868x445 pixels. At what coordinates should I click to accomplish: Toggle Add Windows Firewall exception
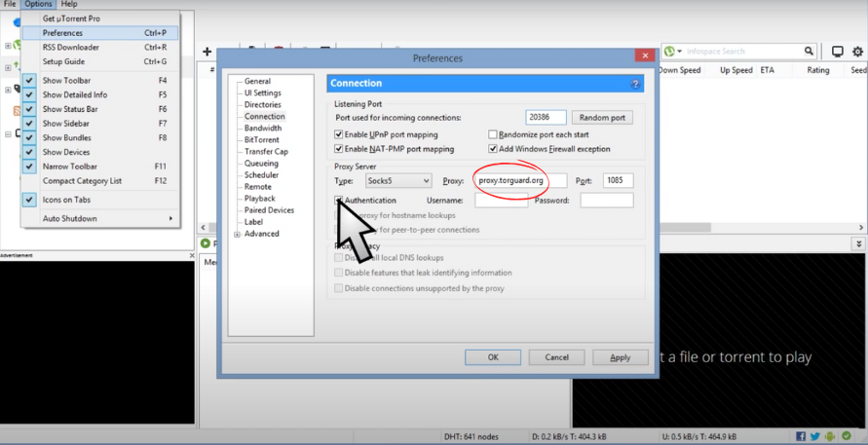492,149
